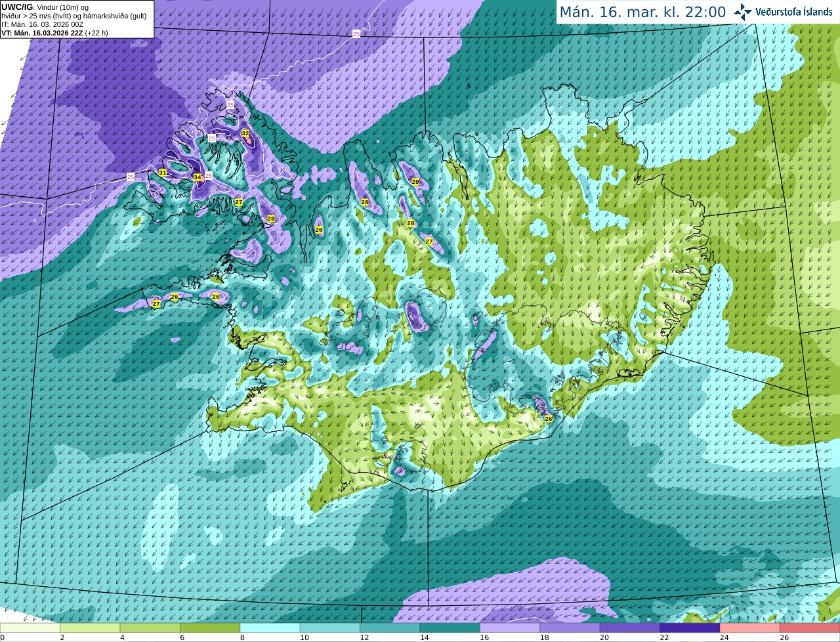
Task: Pick the legend swatch above 26 m/s
Action: 810,628
